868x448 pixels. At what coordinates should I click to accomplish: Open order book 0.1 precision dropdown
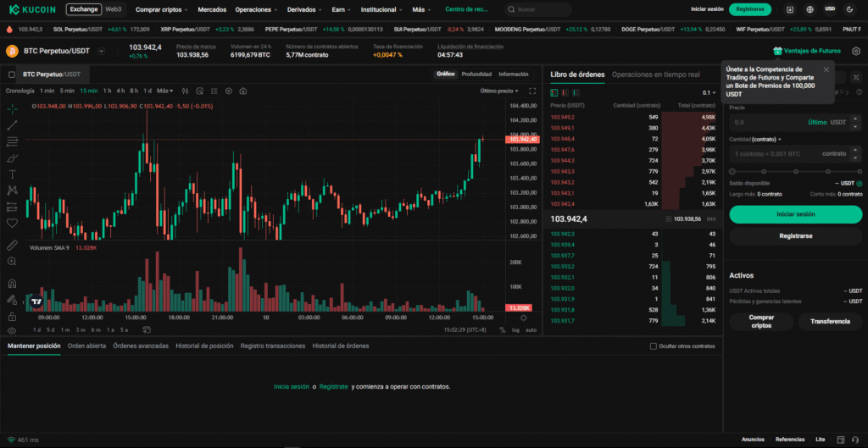(x=708, y=93)
